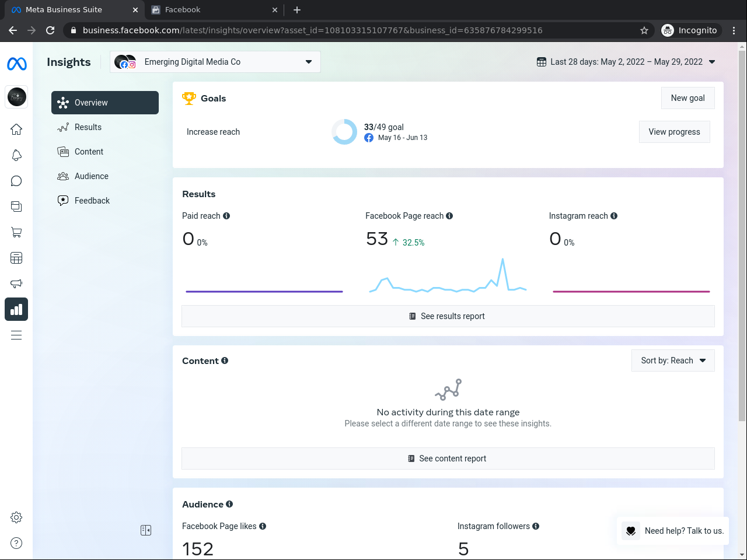Screen dimensions: 747x560
Task: Open Sort by: Reach dropdown
Action: (673, 360)
